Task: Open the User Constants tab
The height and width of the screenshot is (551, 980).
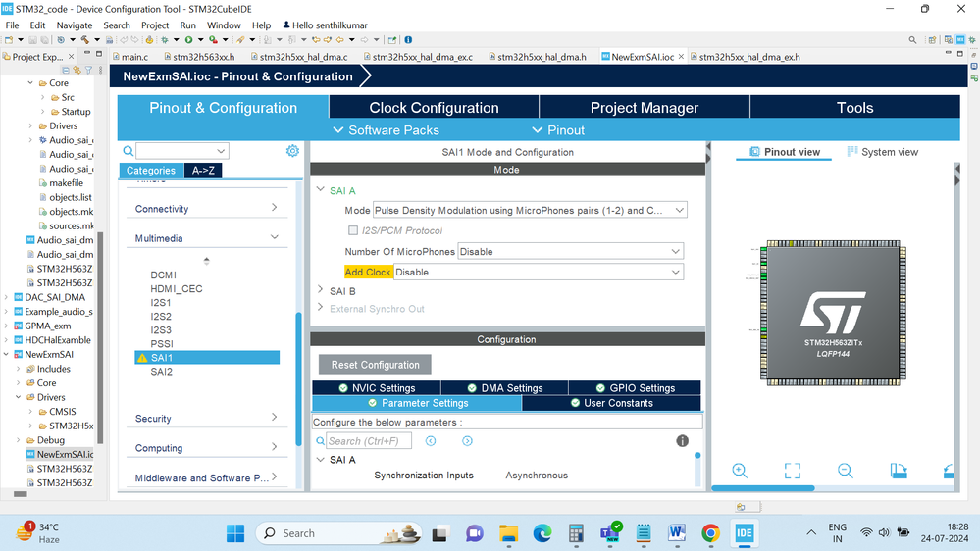Action: point(611,403)
